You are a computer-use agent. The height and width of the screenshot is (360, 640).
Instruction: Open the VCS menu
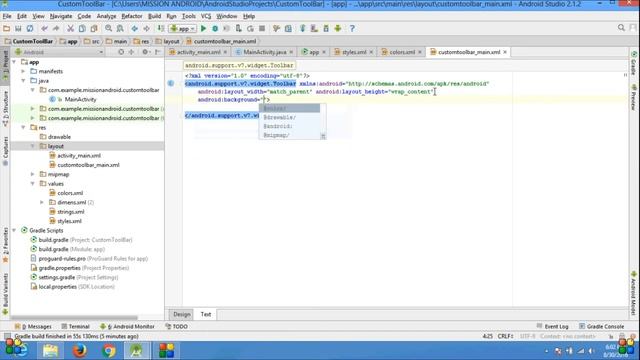coord(206,16)
